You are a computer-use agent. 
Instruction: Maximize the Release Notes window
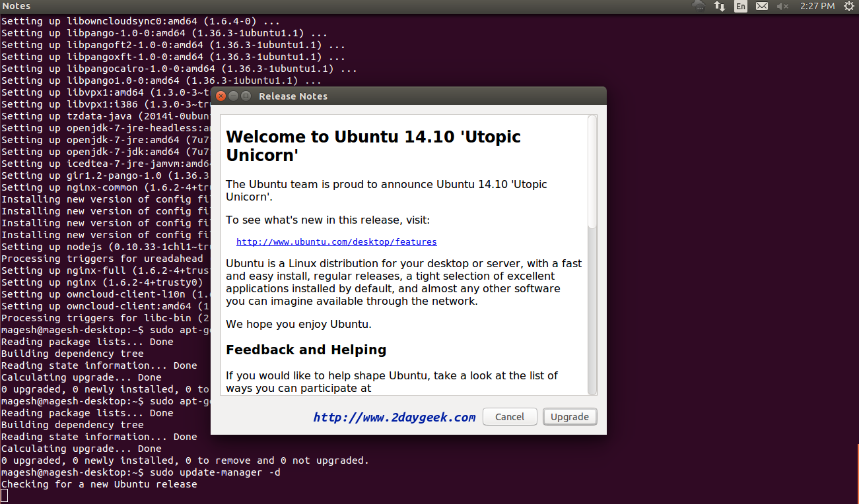point(246,96)
